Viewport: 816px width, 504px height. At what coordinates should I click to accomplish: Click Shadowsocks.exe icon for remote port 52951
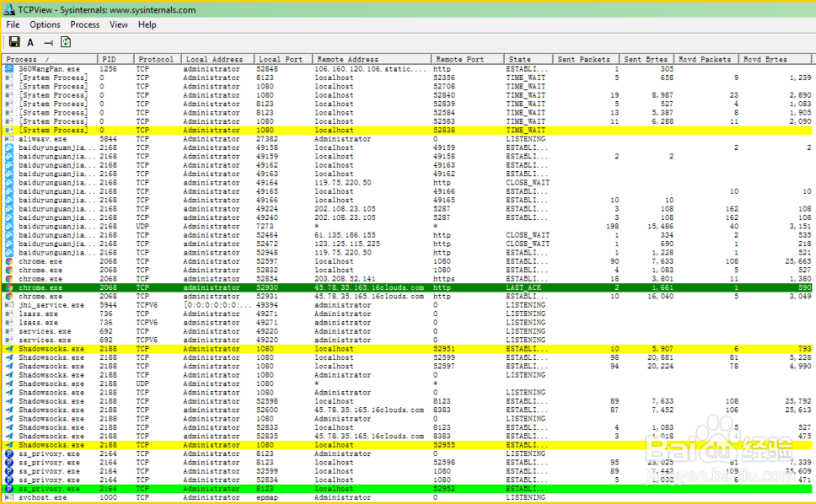click(x=9, y=348)
